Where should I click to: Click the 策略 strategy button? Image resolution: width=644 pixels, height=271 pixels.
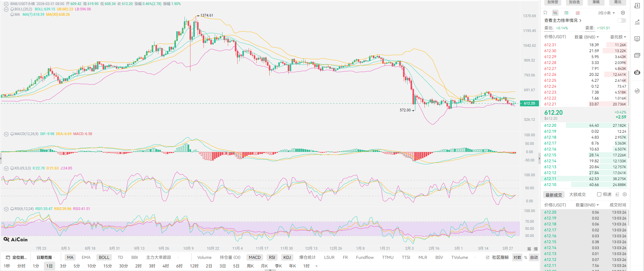click(596, 2)
